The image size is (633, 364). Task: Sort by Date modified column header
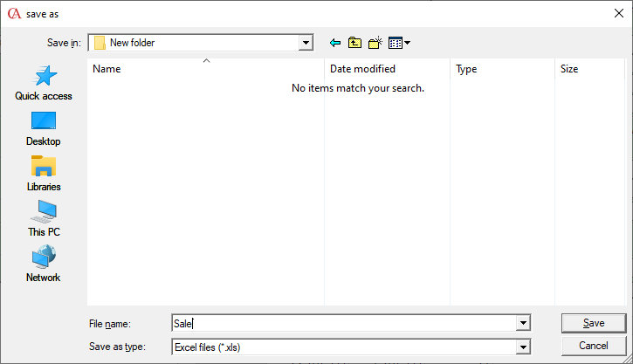pyautogui.click(x=388, y=69)
